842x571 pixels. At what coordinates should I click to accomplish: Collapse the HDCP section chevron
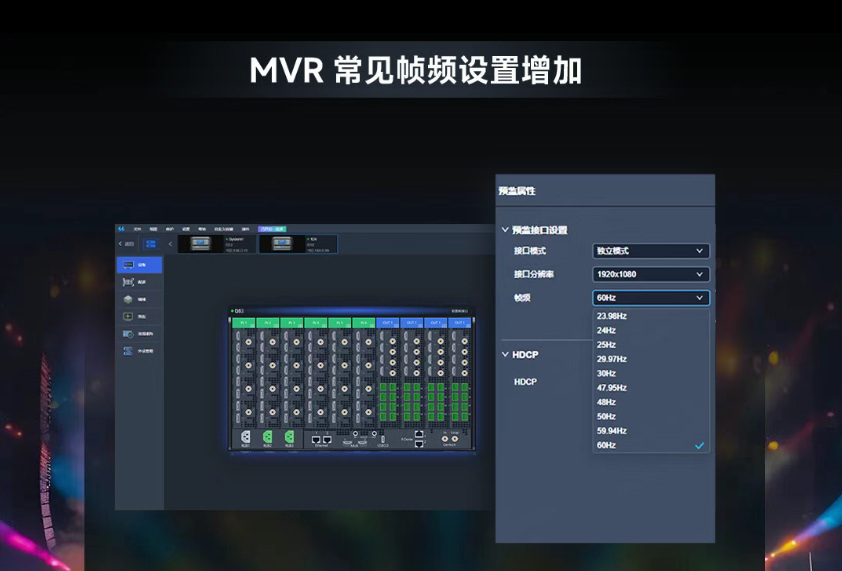(505, 355)
